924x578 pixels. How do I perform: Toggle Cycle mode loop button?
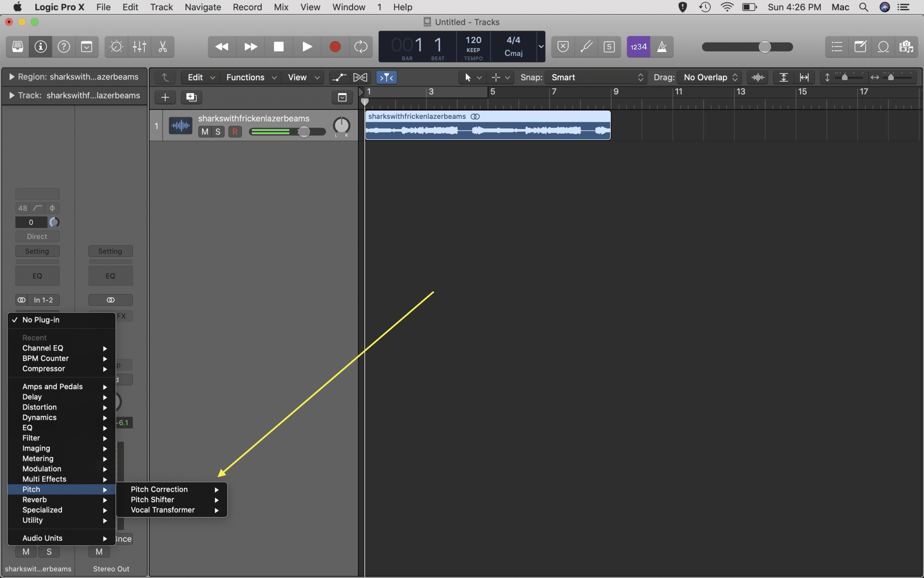pos(361,47)
